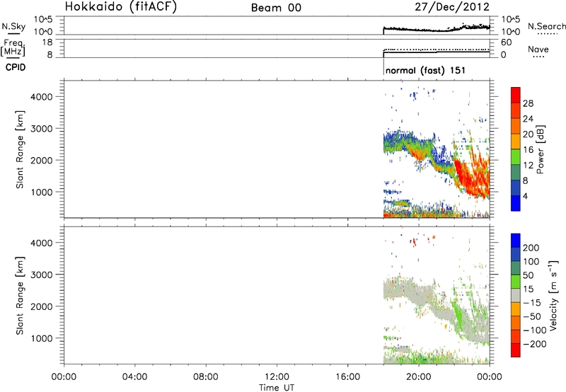
Task: Click the '-100' velocity colorbar value
Action: tap(535, 330)
